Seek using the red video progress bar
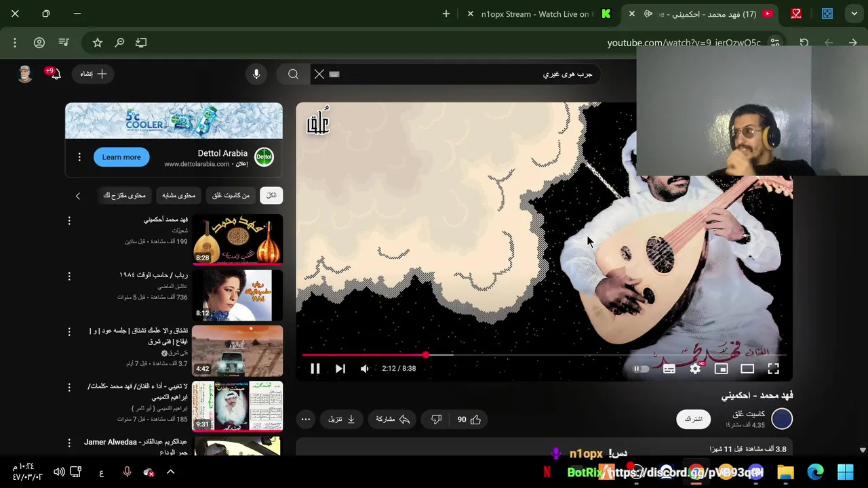 coord(545,354)
